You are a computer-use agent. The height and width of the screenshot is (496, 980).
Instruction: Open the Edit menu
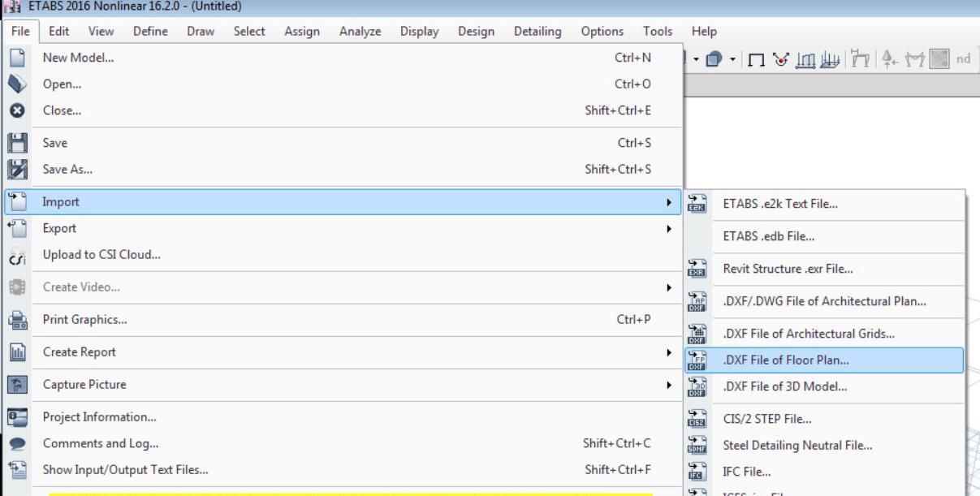coord(58,31)
